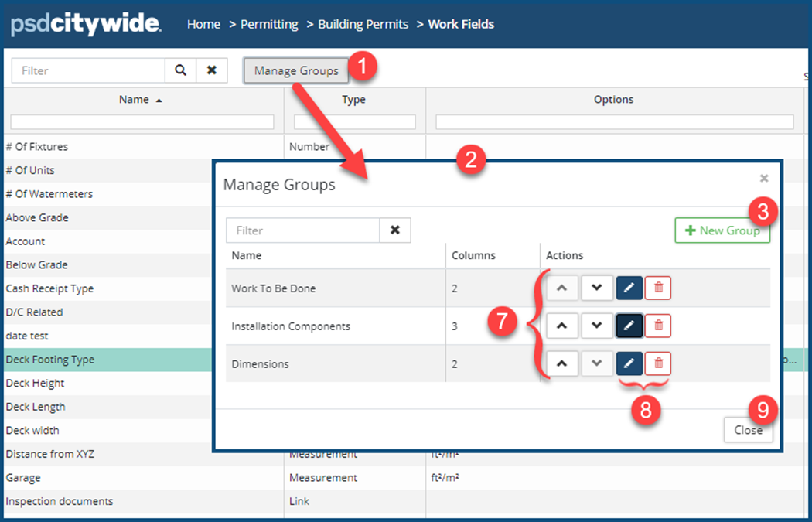
Task: Move Dimensions group up
Action: (x=562, y=363)
